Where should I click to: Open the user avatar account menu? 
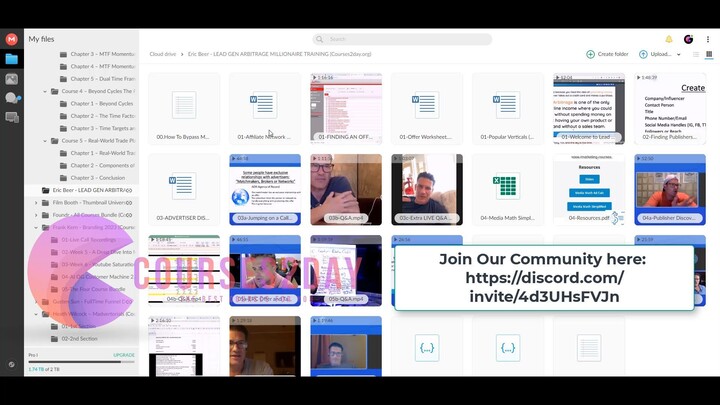point(688,39)
